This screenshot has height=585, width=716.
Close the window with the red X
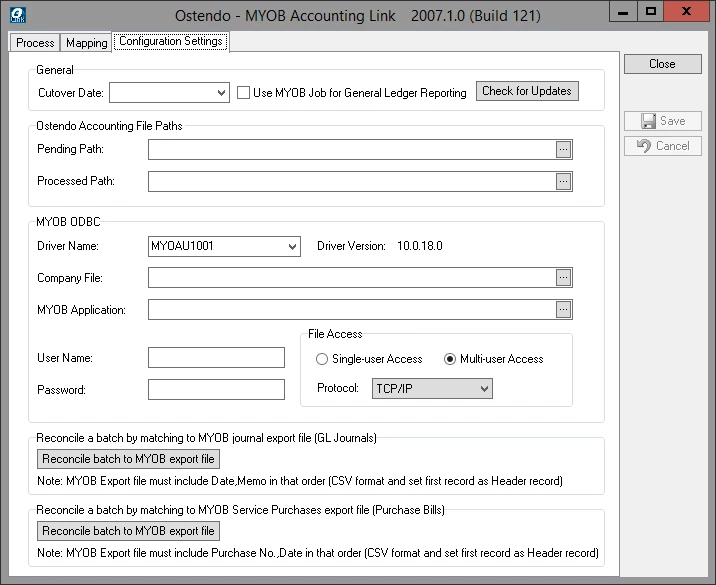(686, 11)
